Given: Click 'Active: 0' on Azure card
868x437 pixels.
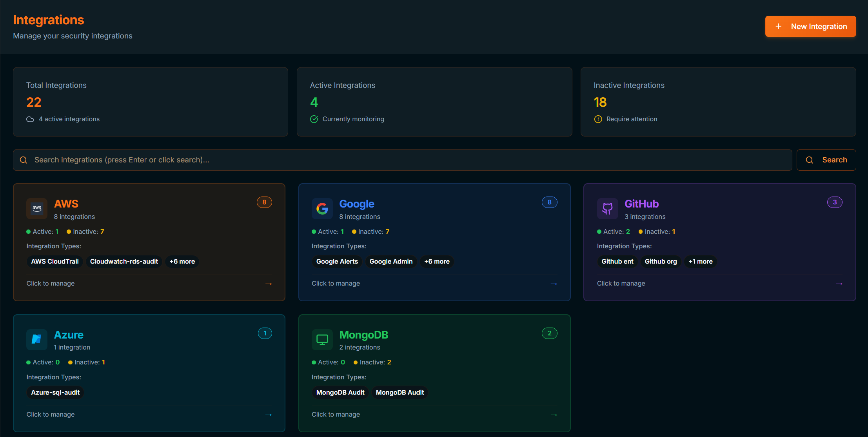Looking at the screenshot, I should pos(43,362).
